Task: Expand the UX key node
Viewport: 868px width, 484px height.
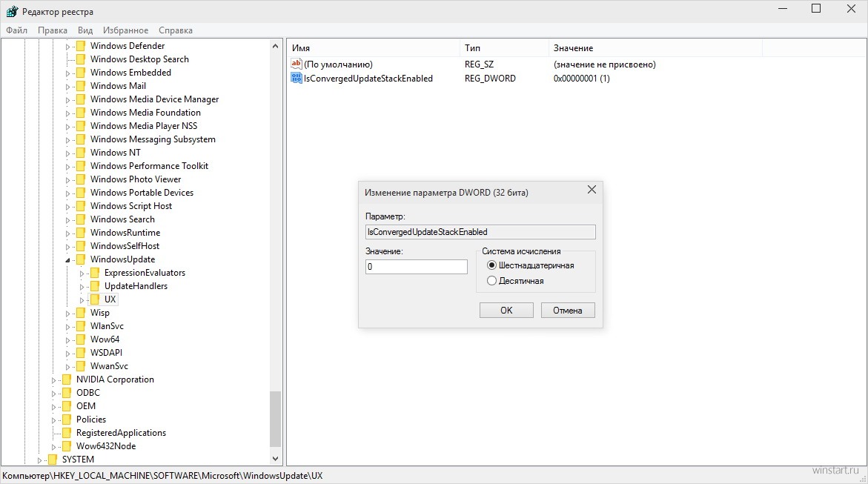Action: click(x=82, y=300)
